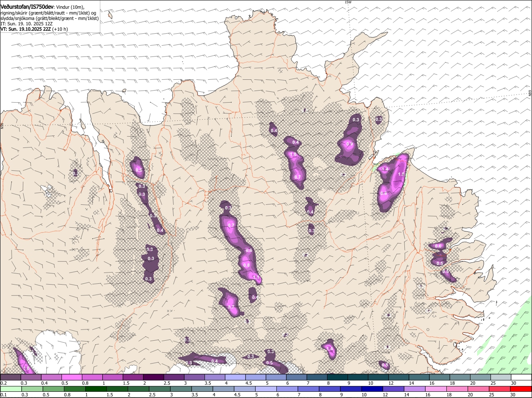
Task: Click the palest green rain swatch between 0.1 and 0.3
Action: tap(11, 389)
